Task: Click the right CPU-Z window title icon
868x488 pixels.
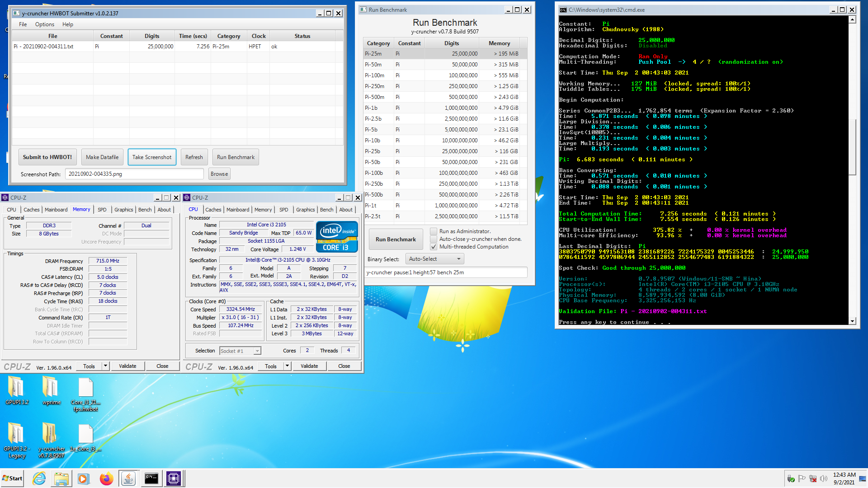Action: (187, 197)
